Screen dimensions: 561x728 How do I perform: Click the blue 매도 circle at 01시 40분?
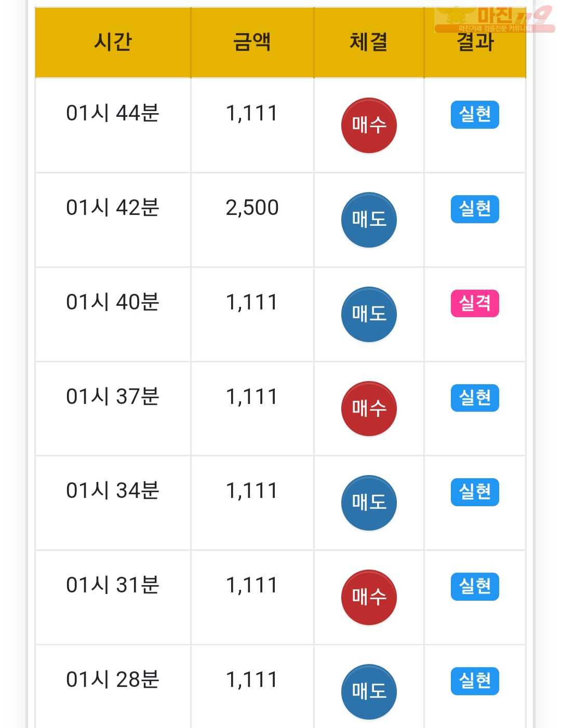tap(369, 314)
